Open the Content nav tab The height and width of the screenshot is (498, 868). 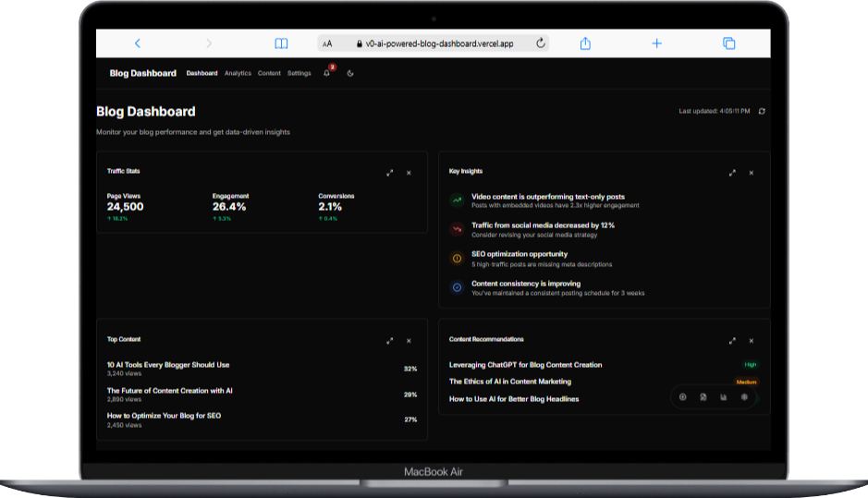269,73
